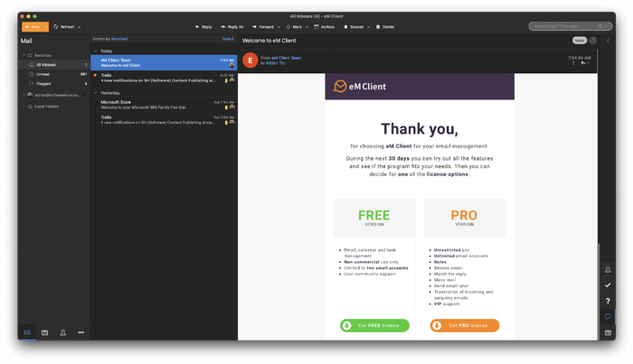Viewport: 633px width, 364px height.
Task: Collapse the Today group
Action: click(96, 51)
